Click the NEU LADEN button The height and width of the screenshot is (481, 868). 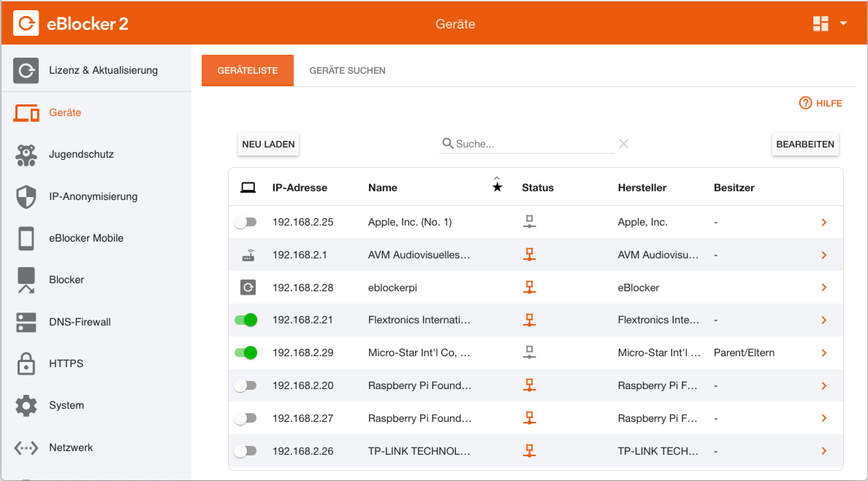coord(268,144)
